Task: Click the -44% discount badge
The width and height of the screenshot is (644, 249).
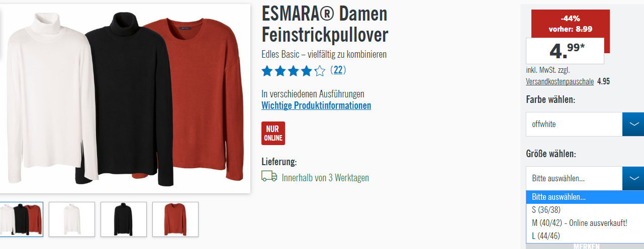Action: (570, 25)
